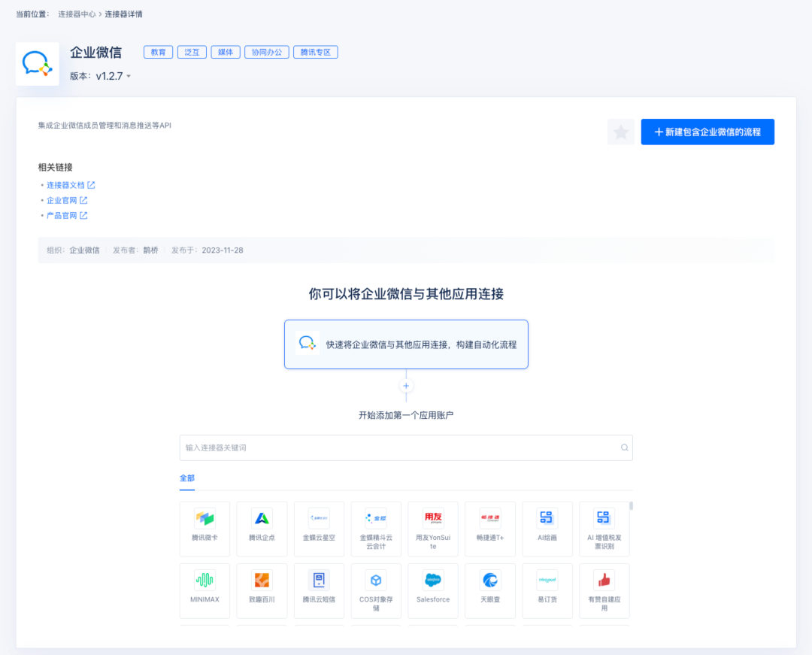Viewport: 812px width, 655px height.
Task: Click the publisher name 鹊桥
Action: pyautogui.click(x=150, y=250)
